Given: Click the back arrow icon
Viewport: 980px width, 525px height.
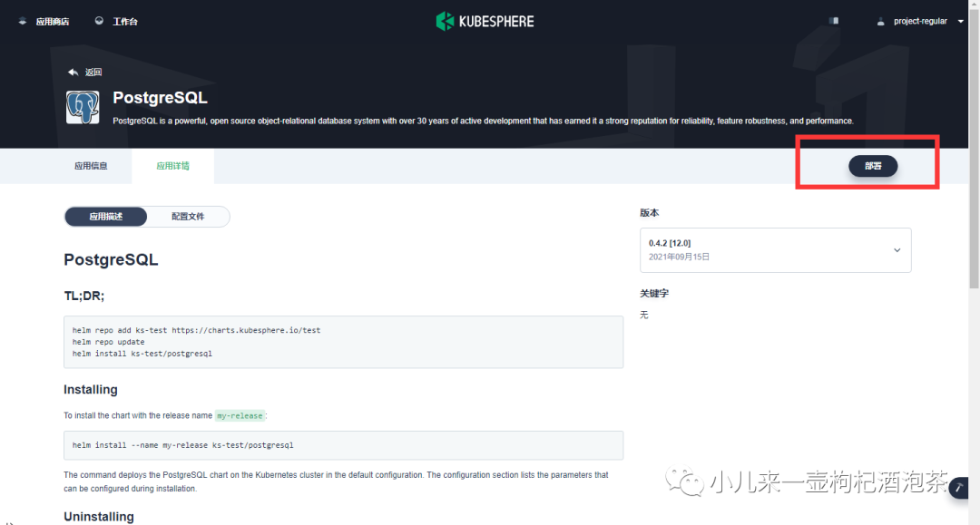Looking at the screenshot, I should coord(73,72).
